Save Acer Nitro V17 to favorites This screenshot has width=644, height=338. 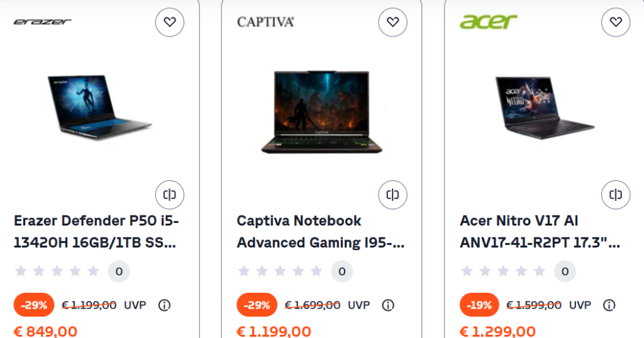tap(616, 23)
